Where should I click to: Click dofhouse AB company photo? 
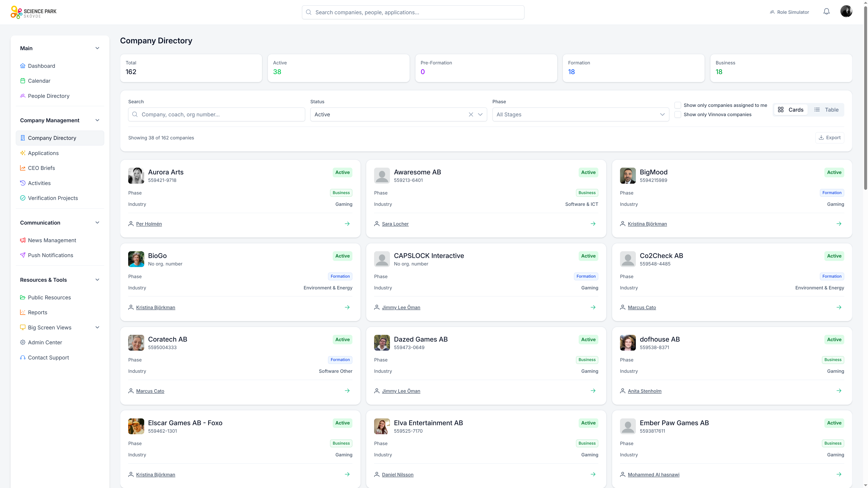(628, 343)
